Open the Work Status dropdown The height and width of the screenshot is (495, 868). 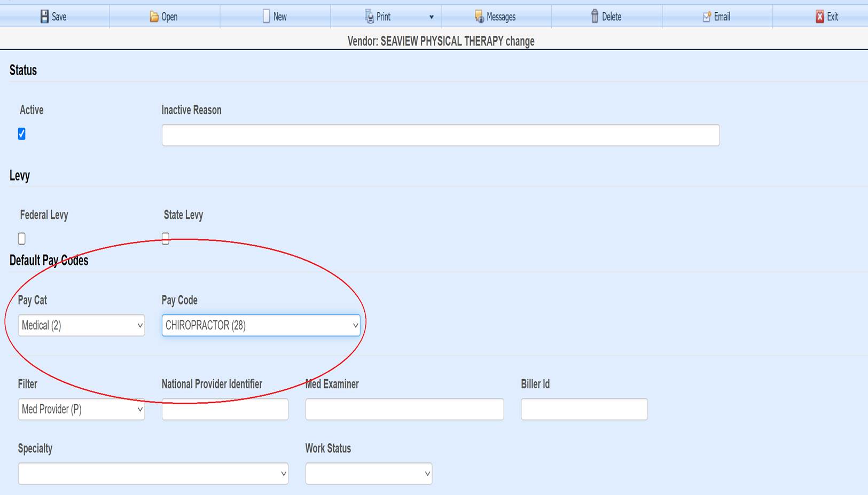[x=369, y=474]
